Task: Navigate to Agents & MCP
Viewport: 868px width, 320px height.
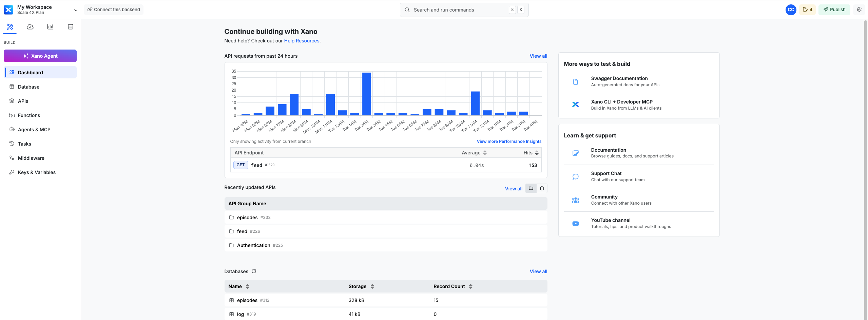Action: (40, 129)
